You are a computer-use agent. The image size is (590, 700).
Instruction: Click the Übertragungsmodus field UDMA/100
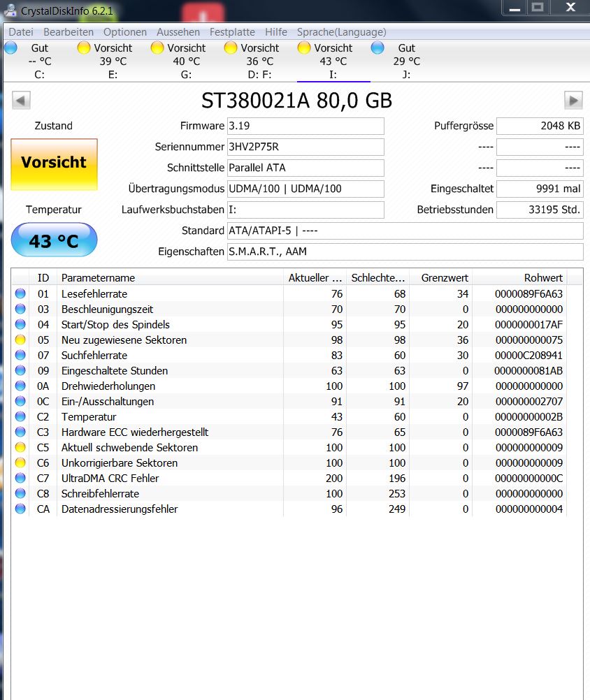[305, 189]
